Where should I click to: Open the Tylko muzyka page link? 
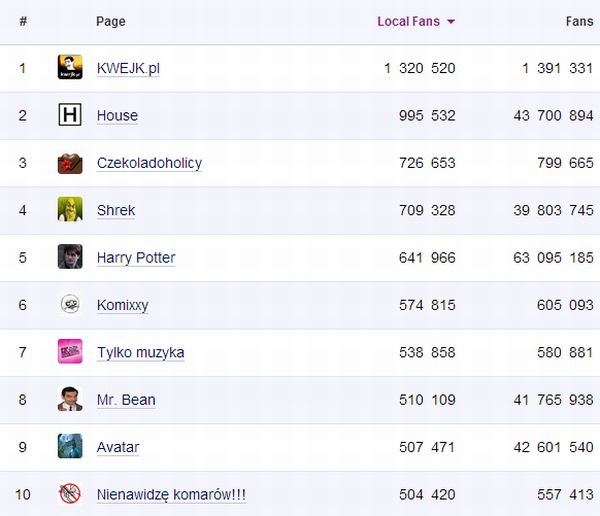tap(140, 352)
